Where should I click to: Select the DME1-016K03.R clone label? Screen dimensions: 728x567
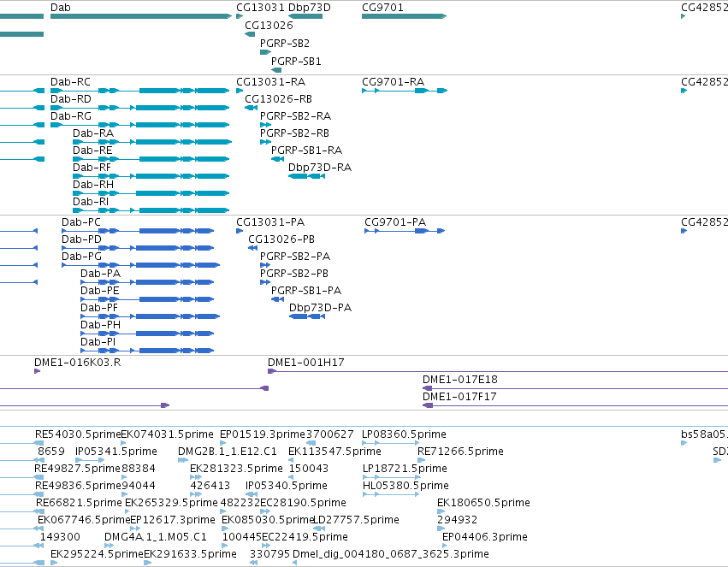(78, 363)
